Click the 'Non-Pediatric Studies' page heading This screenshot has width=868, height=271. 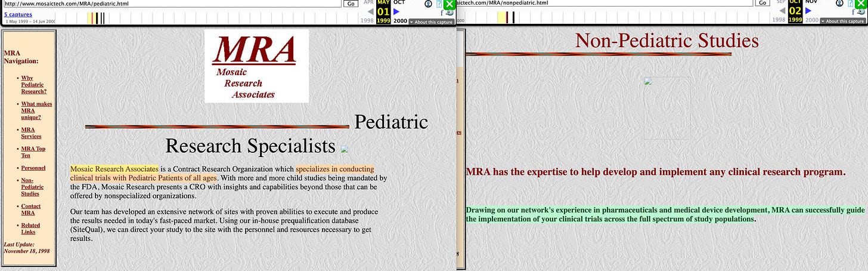pyautogui.click(x=666, y=41)
